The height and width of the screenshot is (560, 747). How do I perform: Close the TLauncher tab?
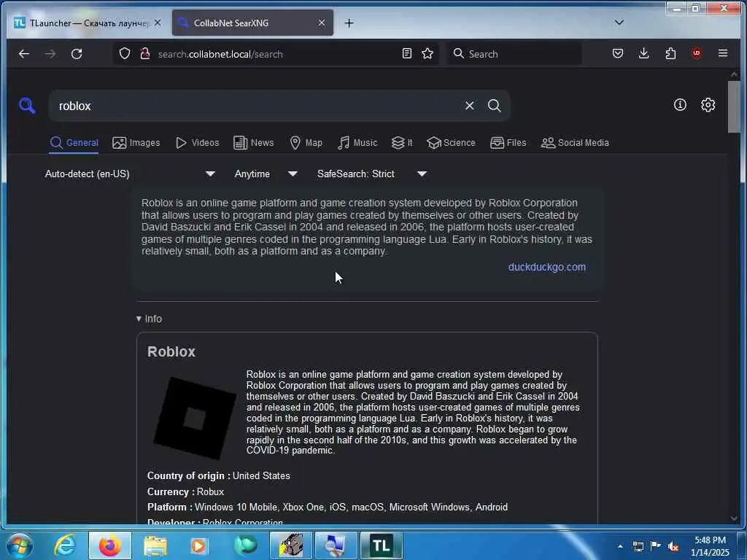point(158,23)
